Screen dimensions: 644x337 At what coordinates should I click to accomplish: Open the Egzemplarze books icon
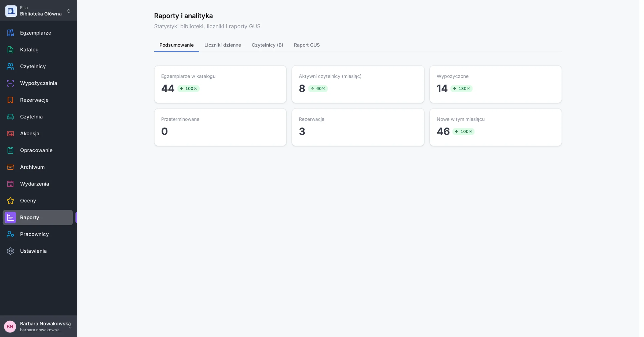click(10, 33)
